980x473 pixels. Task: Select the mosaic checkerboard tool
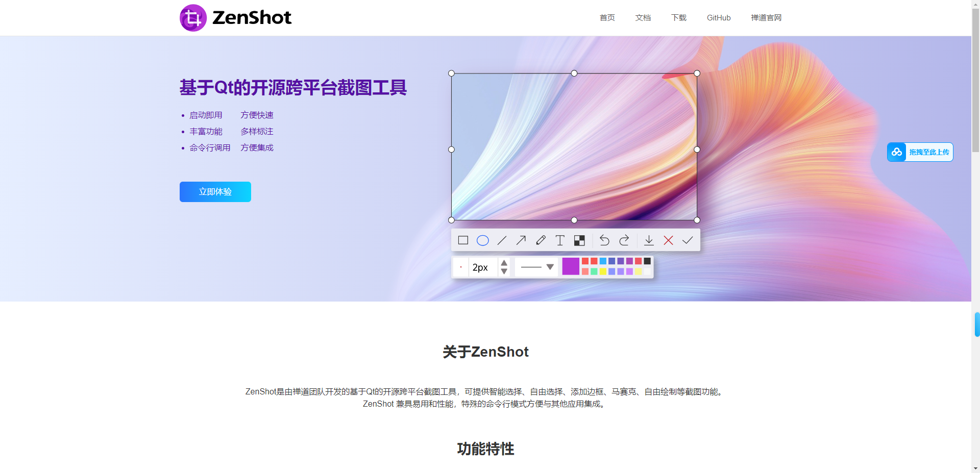click(x=579, y=240)
